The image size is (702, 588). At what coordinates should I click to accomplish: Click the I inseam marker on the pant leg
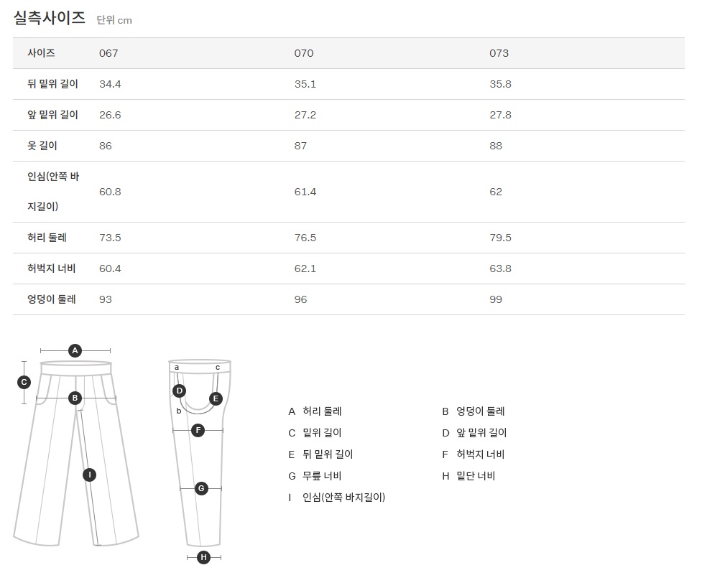click(x=89, y=475)
